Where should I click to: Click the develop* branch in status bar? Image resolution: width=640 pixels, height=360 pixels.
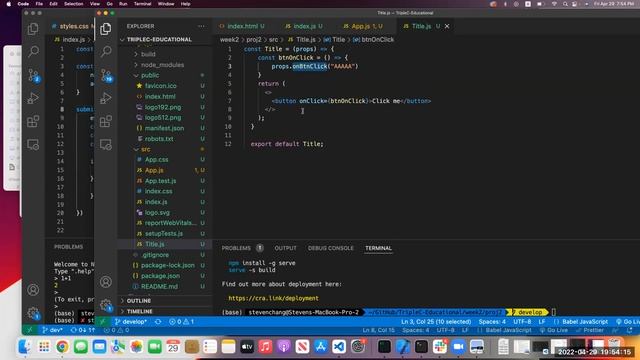click(x=131, y=322)
